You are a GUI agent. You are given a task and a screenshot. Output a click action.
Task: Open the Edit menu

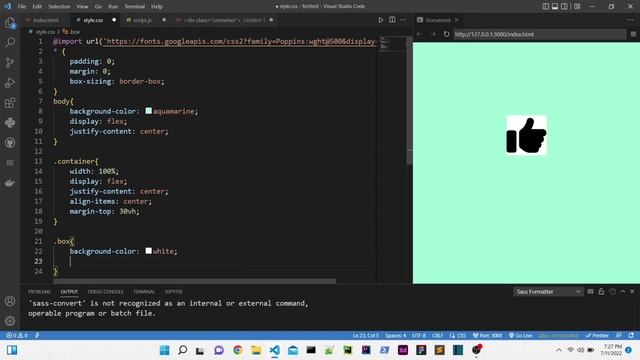pyautogui.click(x=37, y=7)
